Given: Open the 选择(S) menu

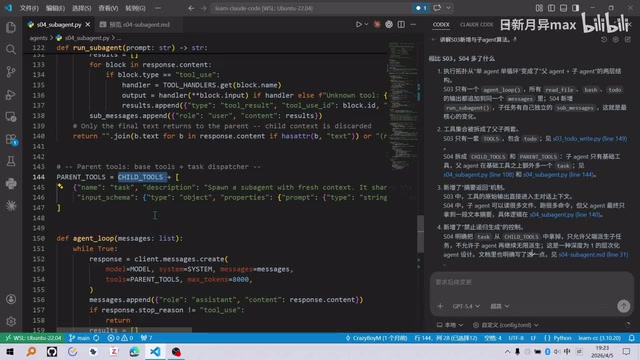Looking at the screenshot, I should coord(81,8).
